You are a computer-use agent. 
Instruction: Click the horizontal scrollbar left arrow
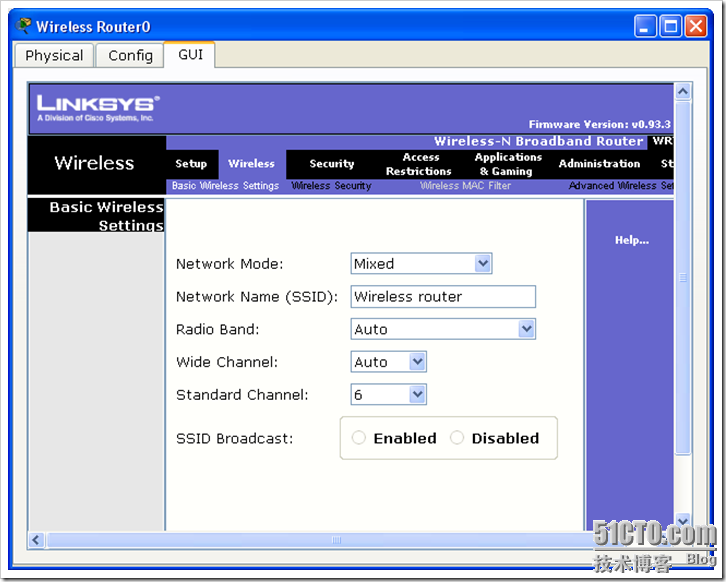click(x=36, y=540)
